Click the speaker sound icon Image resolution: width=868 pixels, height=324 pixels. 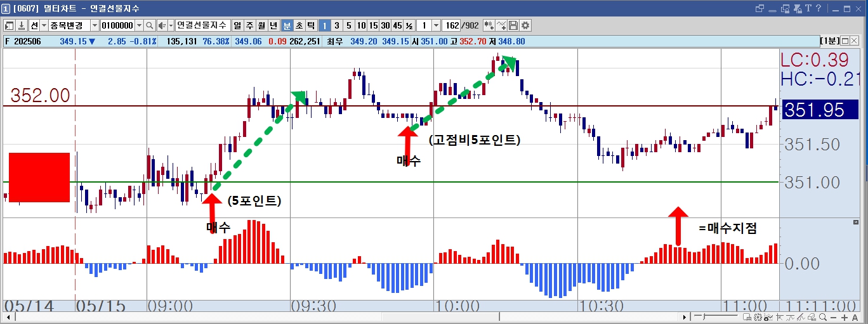[162, 25]
